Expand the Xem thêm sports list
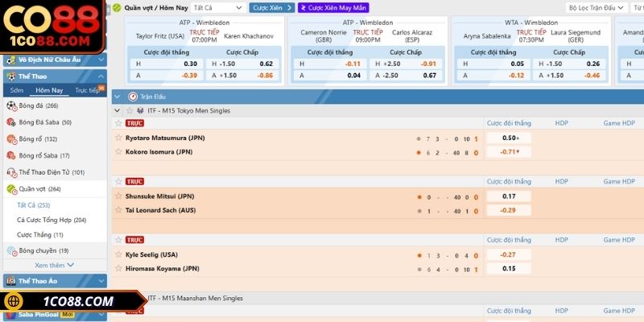 tap(54, 265)
